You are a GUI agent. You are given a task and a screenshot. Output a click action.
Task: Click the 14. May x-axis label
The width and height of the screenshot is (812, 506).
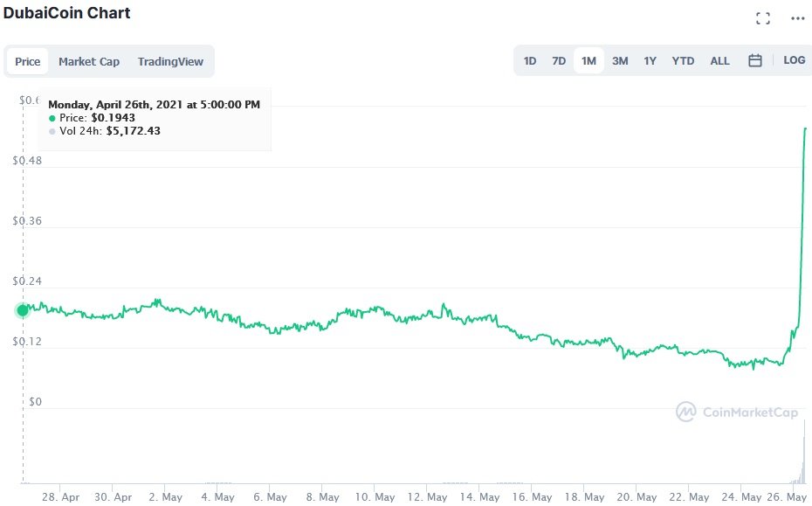point(479,496)
